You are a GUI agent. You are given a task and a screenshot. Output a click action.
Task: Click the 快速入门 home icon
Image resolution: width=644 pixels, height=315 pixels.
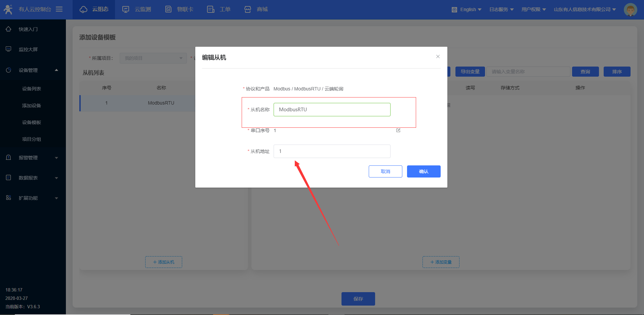8,29
